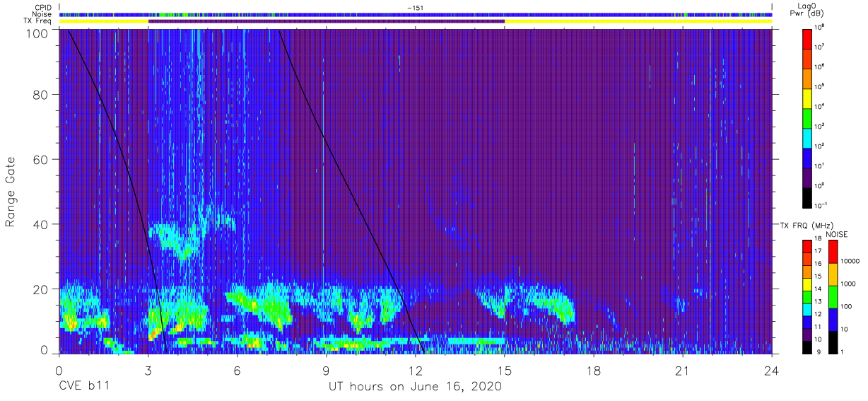Click the '10⁴' label on Lag0 colorbar
This screenshot has height=401, width=868.
click(x=821, y=105)
